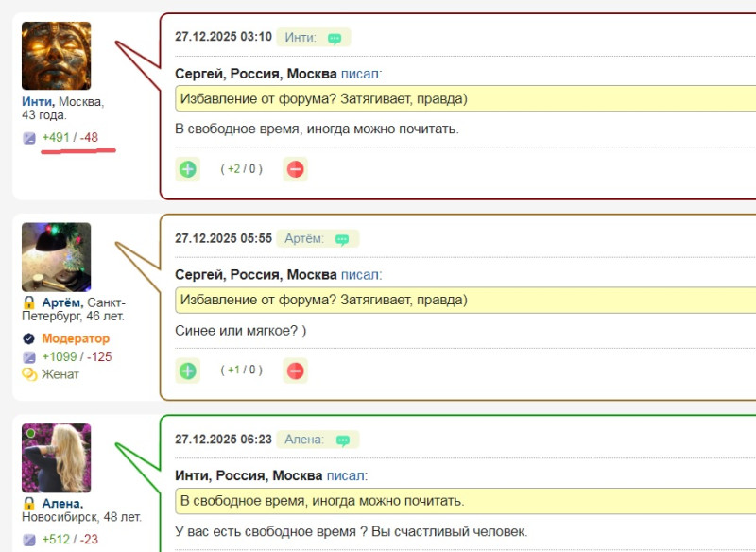Click rating icon beside Алена's +512 score

click(29, 540)
